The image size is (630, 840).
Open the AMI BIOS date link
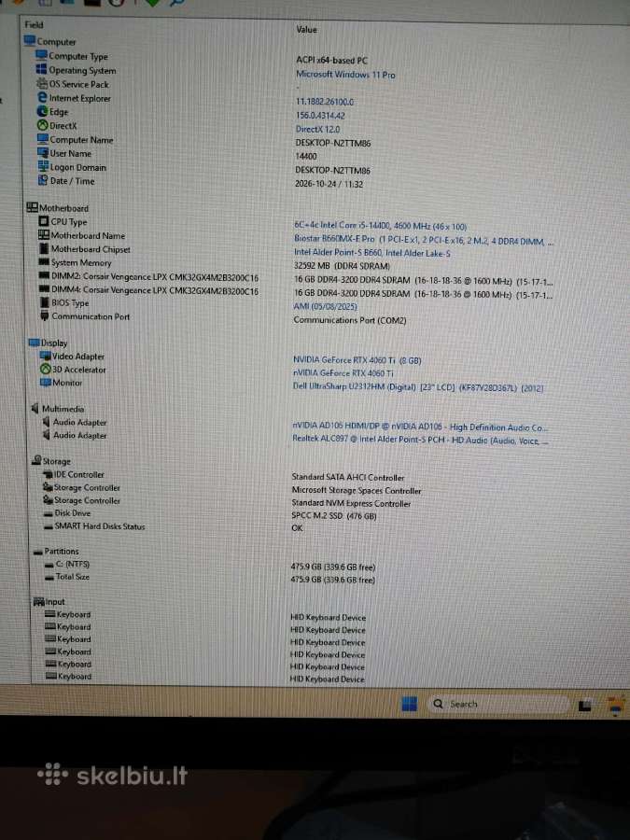(x=325, y=306)
